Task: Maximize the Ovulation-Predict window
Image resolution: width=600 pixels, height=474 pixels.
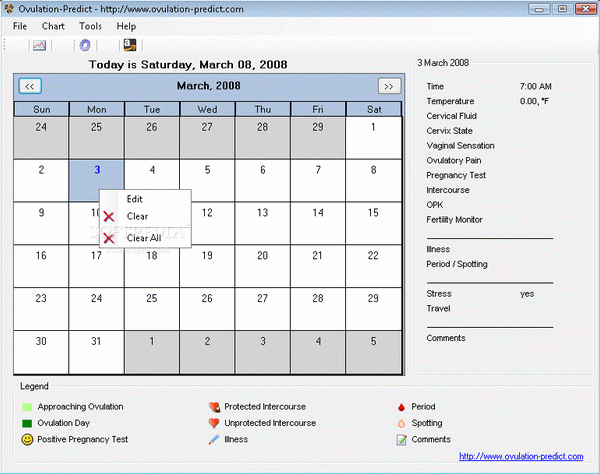Action: [x=562, y=9]
